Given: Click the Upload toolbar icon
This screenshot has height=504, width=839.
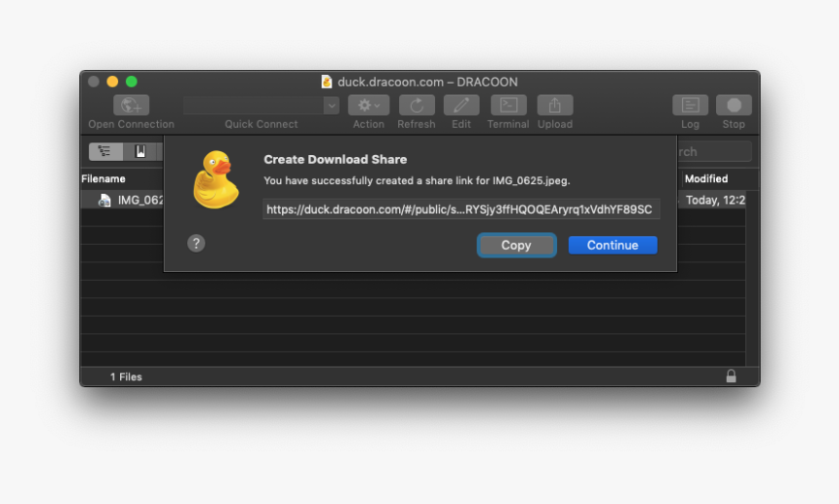Looking at the screenshot, I should 555,105.
